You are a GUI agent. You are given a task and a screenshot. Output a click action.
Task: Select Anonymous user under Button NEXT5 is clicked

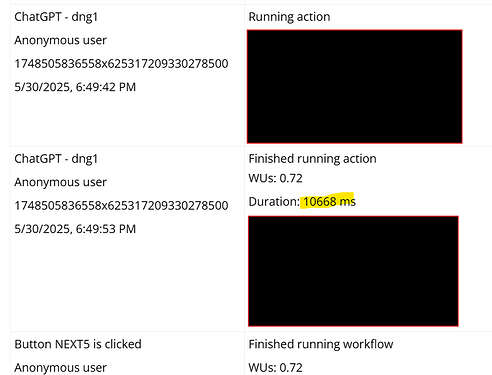click(x=60, y=368)
